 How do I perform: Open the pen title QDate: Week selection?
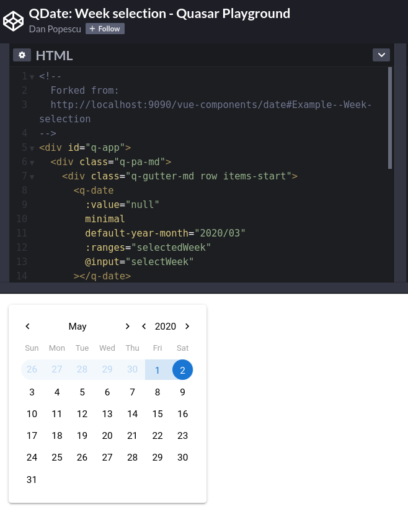point(159,14)
